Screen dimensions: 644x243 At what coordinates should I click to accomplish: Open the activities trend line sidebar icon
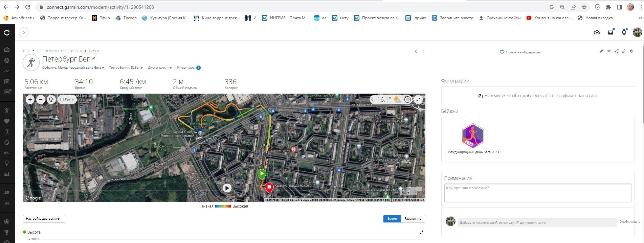[7, 71]
